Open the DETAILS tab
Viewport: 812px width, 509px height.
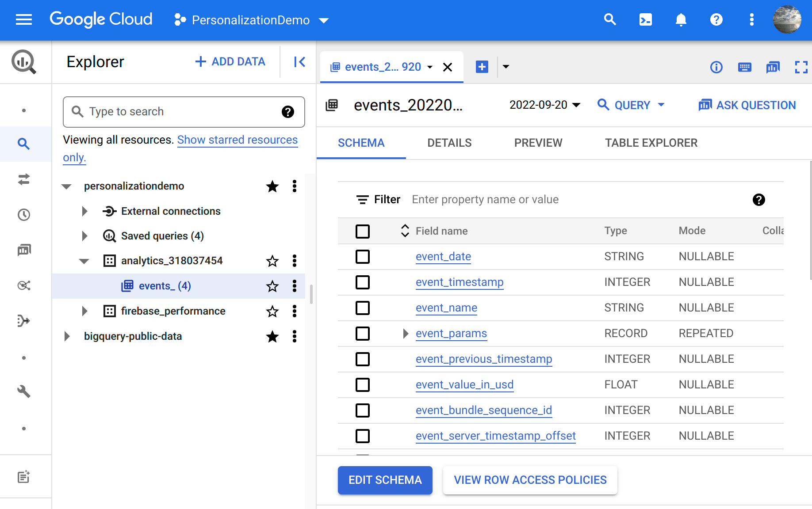(449, 142)
